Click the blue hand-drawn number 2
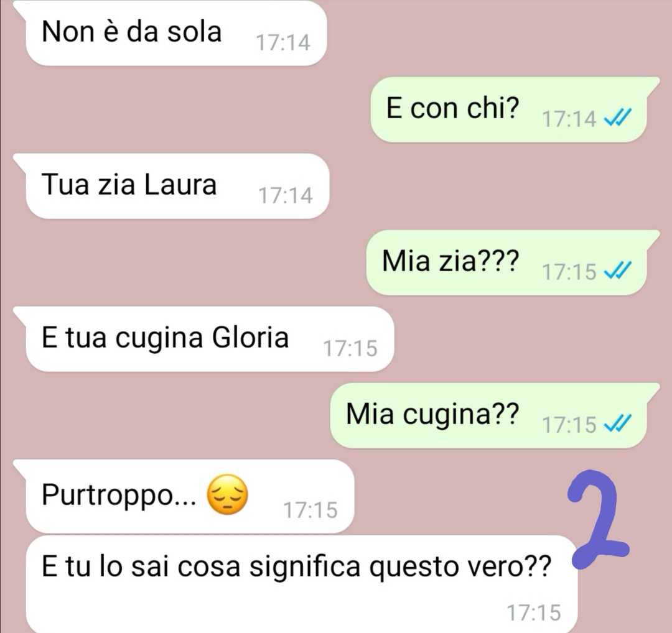This screenshot has height=633, width=672. pyautogui.click(x=597, y=519)
